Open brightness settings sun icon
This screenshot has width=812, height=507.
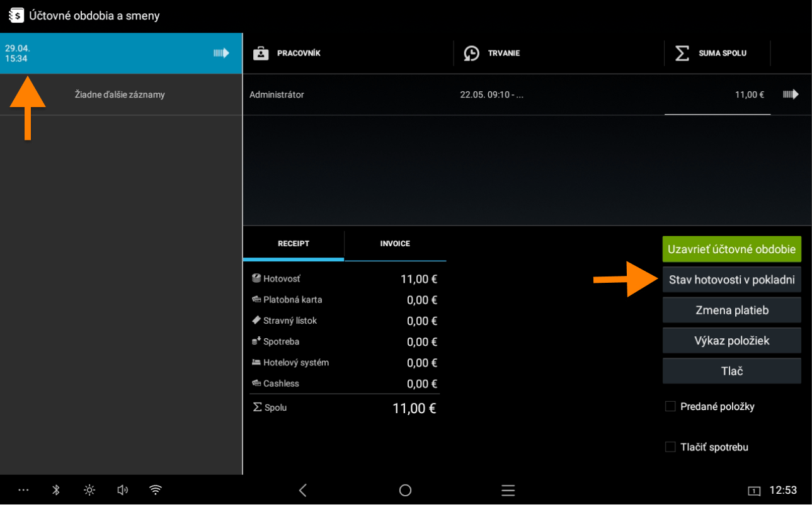click(89, 490)
